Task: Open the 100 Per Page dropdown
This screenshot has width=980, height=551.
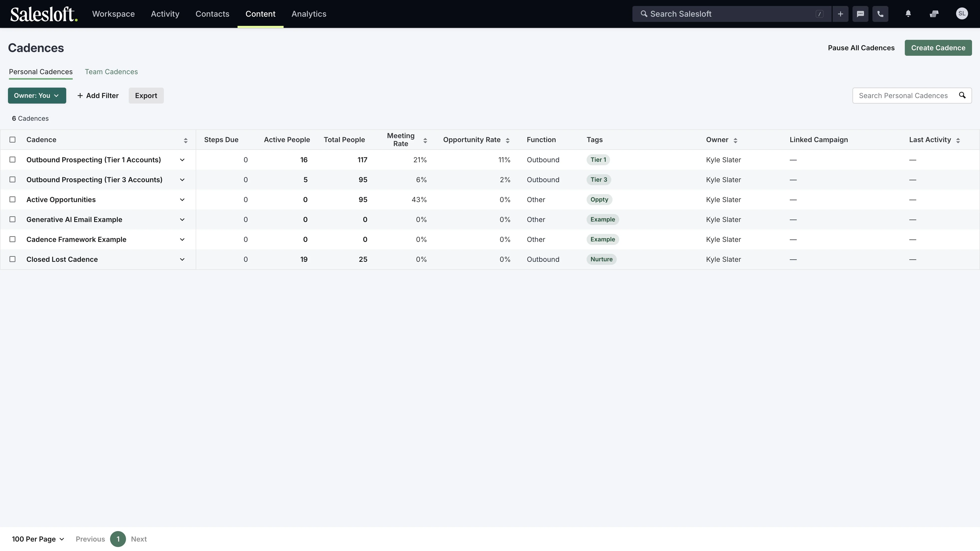Action: pyautogui.click(x=38, y=539)
